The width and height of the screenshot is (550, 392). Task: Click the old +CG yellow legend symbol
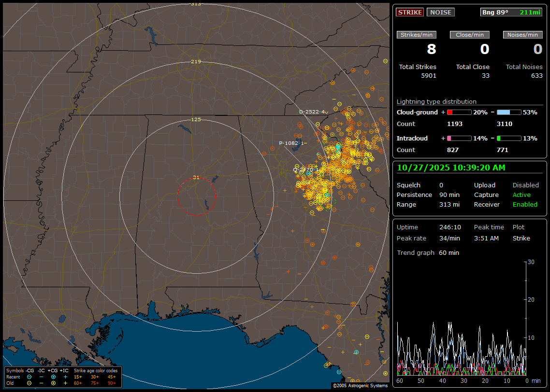point(53,383)
